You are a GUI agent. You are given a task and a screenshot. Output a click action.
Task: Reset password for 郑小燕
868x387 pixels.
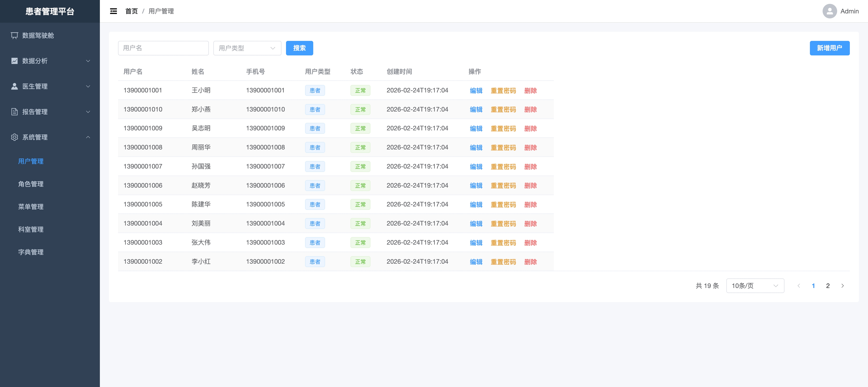pos(503,109)
